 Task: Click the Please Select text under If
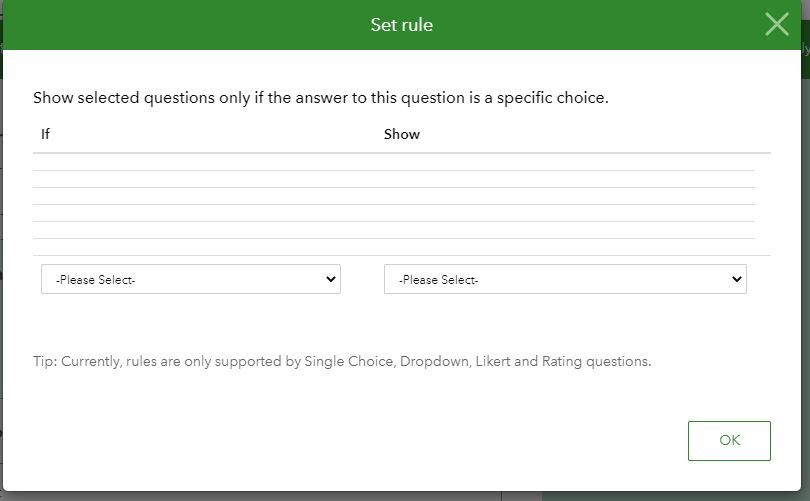[96, 280]
